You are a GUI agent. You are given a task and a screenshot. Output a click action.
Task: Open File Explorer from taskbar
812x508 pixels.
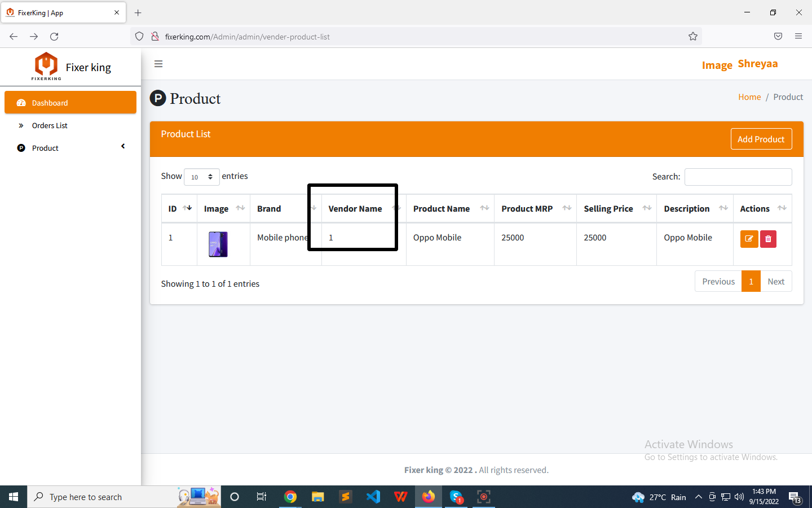coord(318,497)
